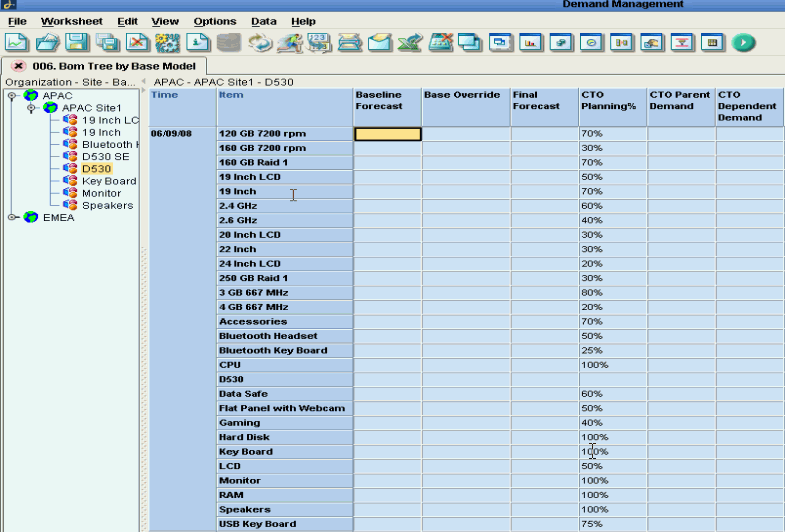Click the CTO Planning% column header
This screenshot has height=532, width=785.
[613, 107]
